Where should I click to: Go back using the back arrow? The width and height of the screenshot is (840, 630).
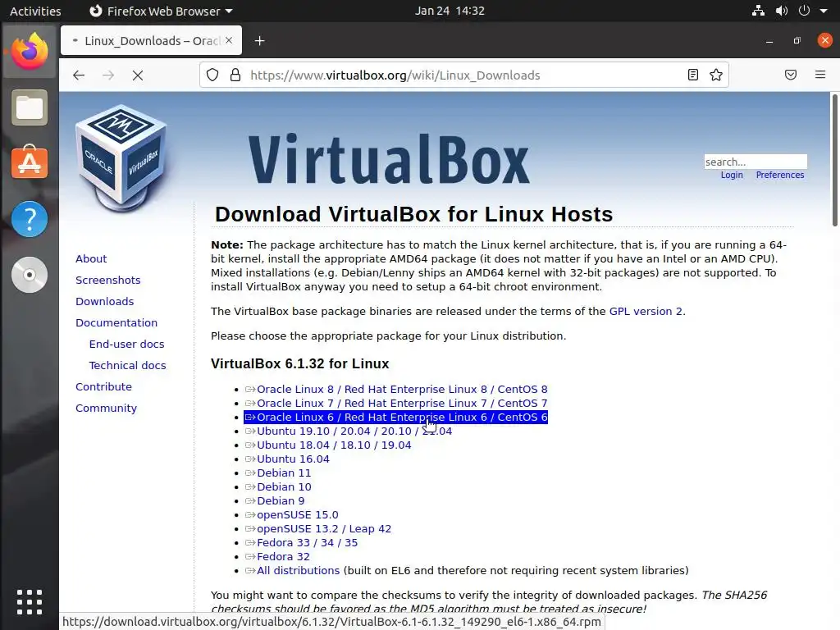[79, 75]
